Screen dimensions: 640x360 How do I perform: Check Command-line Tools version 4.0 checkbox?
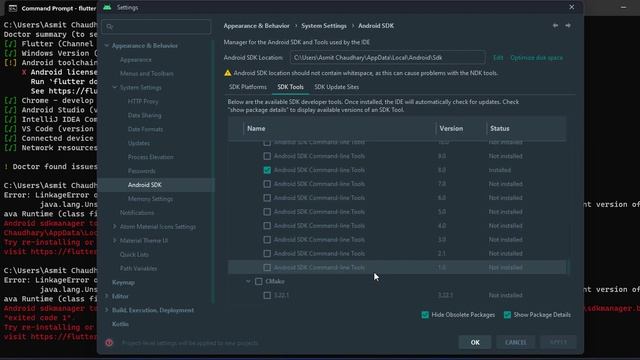click(267, 226)
